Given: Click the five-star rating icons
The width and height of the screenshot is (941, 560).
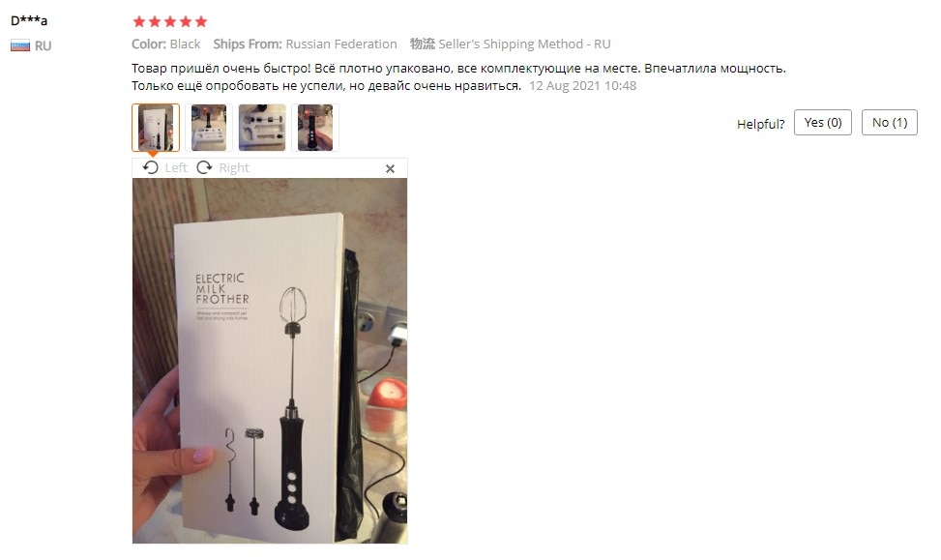Looking at the screenshot, I should (170, 21).
